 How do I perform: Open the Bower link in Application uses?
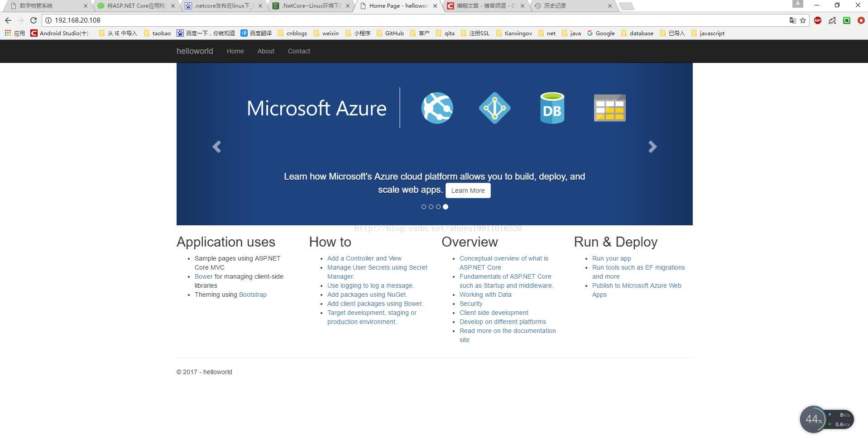(203, 276)
